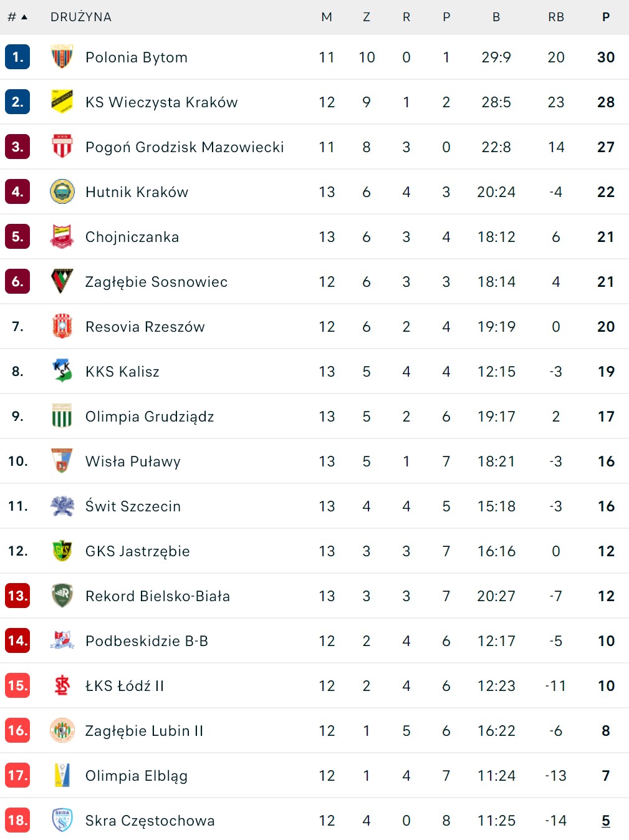Viewport: 629px width, 840px height.
Task: Click the Hutnik Kraków round crest
Action: coord(62,192)
